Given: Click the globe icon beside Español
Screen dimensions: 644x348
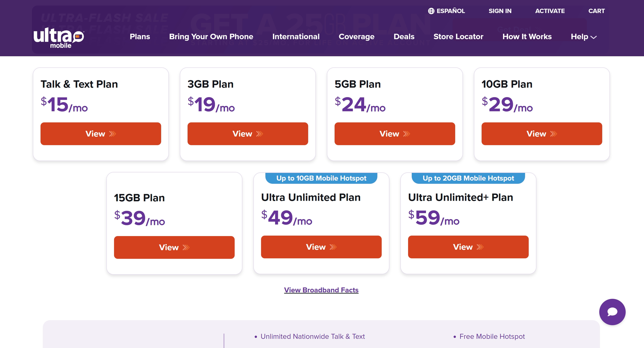Looking at the screenshot, I should click(x=431, y=11).
